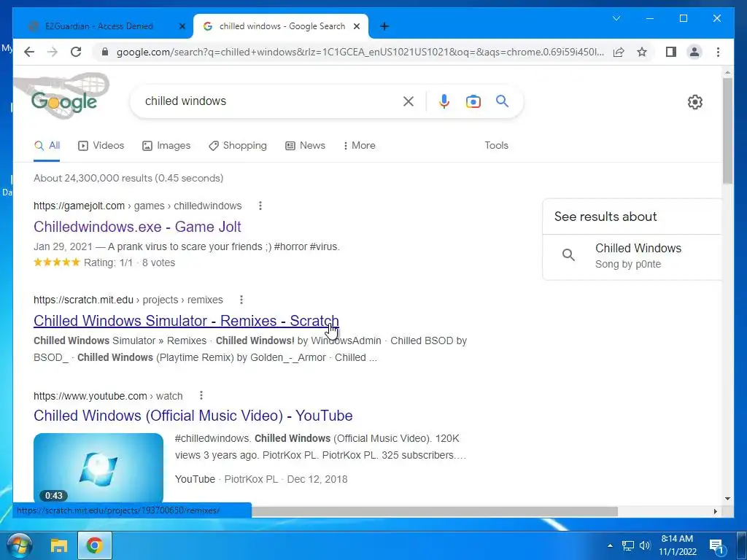Submit search with magnifying glass icon

[502, 101]
